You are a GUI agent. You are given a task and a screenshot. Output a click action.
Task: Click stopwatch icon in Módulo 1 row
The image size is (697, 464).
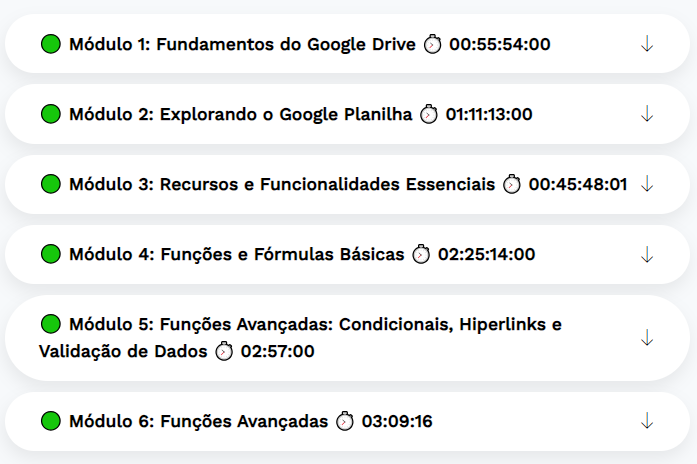click(432, 44)
